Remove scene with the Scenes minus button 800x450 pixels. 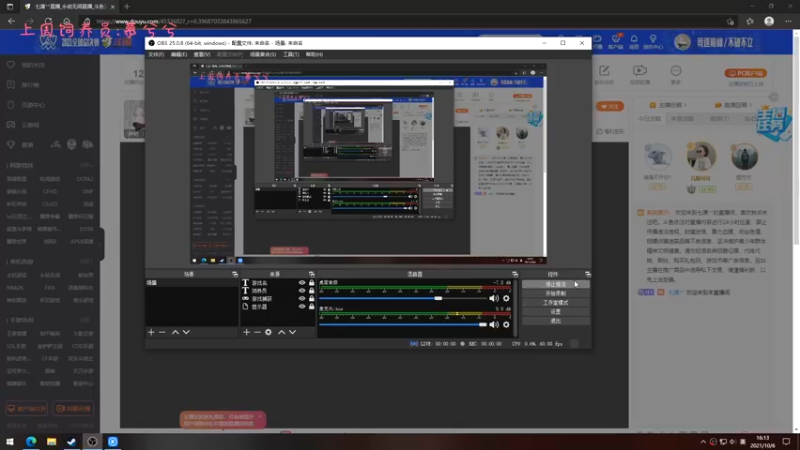click(x=162, y=332)
